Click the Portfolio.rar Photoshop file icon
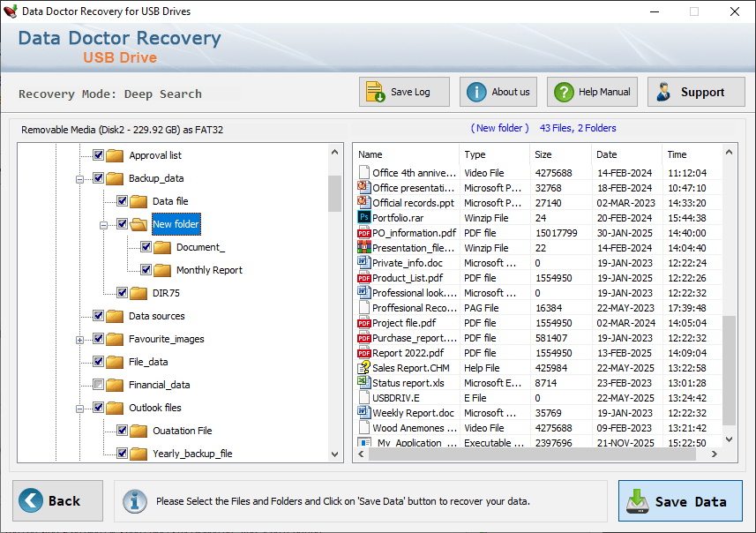Image resolution: width=756 pixels, height=533 pixels. point(364,218)
